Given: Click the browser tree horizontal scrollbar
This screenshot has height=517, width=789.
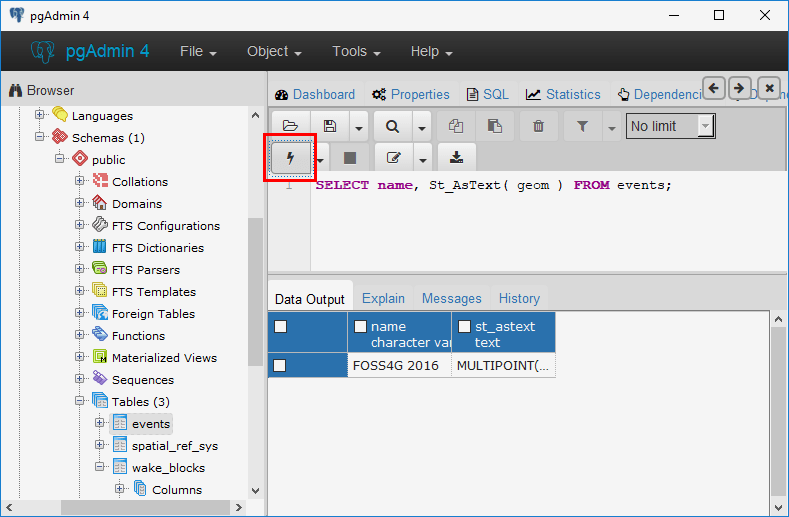Looking at the screenshot, I should click(146, 507).
